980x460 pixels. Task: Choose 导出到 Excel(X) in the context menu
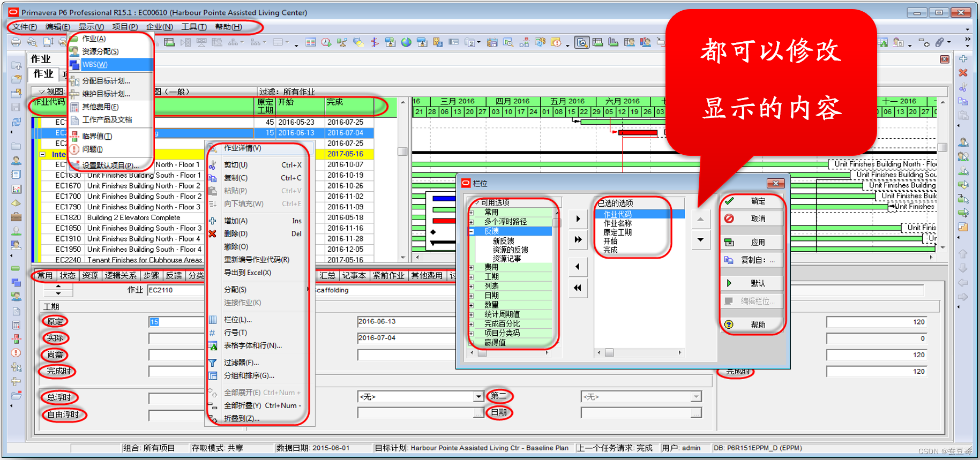click(248, 273)
